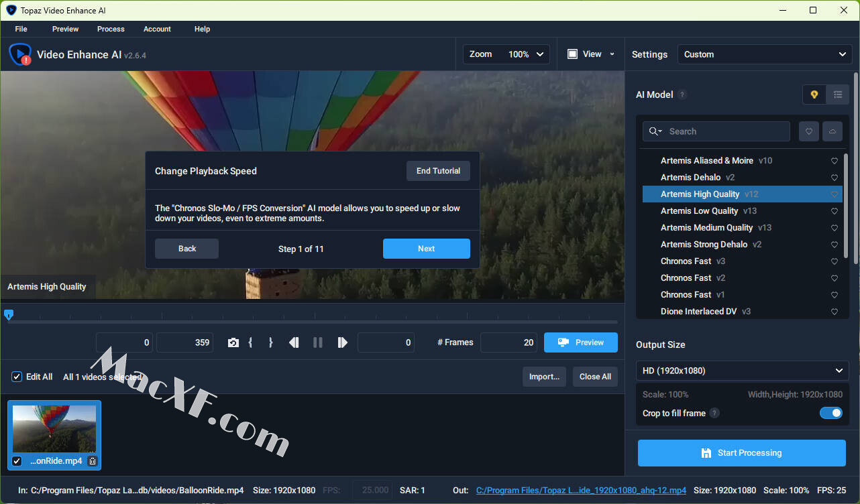Screen dimensions: 860x504
Task: Set trim start bracket marker
Action: (250, 342)
